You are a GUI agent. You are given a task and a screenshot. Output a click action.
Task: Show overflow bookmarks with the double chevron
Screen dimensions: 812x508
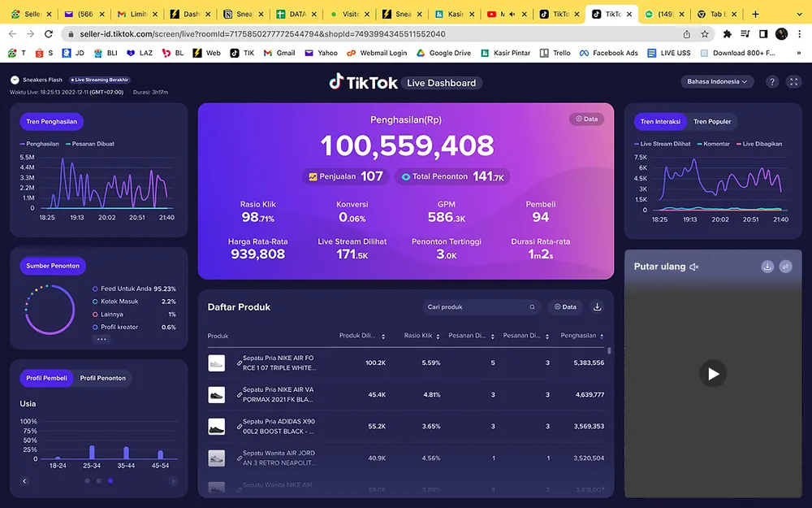click(x=798, y=53)
